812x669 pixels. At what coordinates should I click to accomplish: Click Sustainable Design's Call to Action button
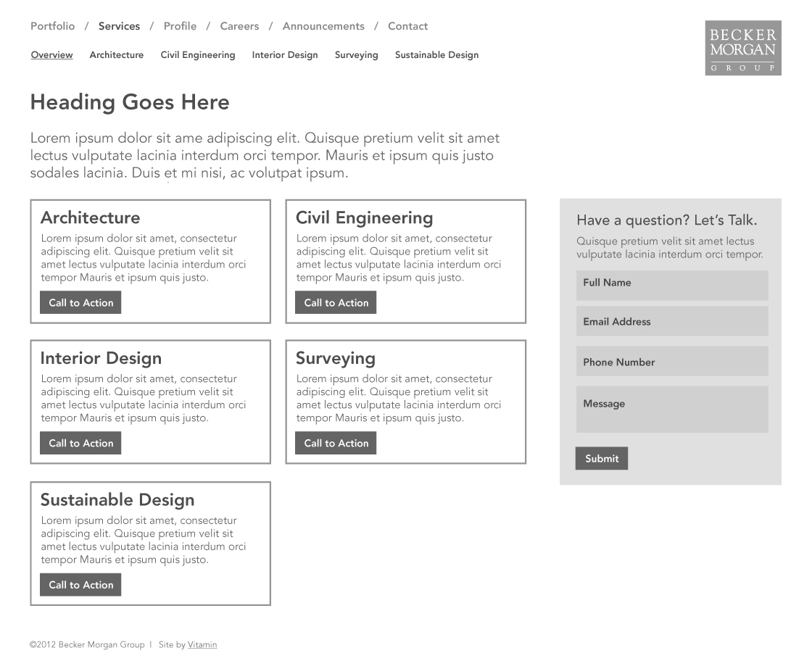[80, 585]
